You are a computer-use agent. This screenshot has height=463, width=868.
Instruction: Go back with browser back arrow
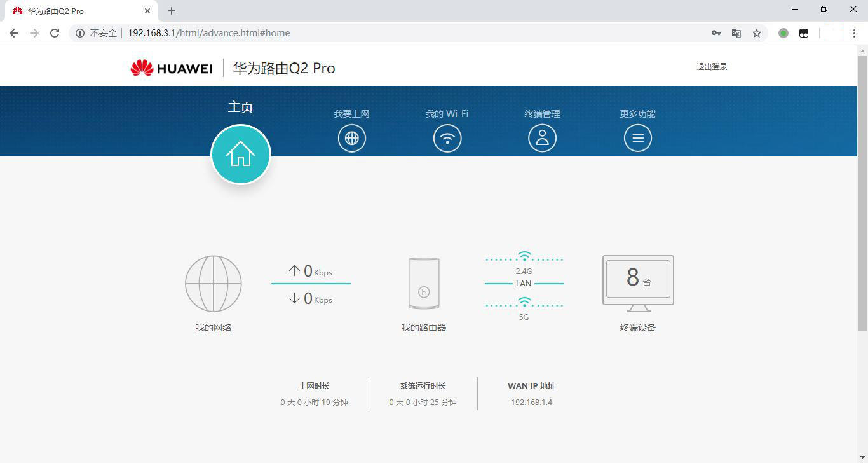(14, 33)
